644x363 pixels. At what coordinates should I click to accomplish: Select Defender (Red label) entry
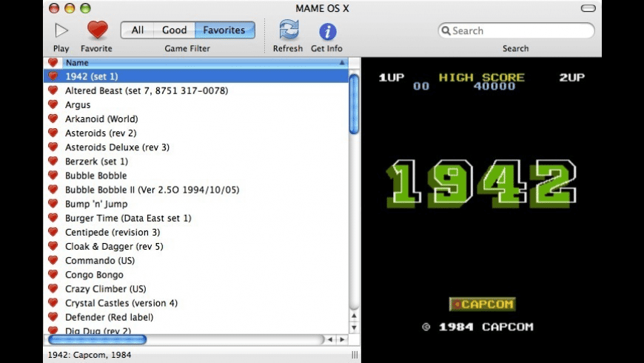pos(196,317)
